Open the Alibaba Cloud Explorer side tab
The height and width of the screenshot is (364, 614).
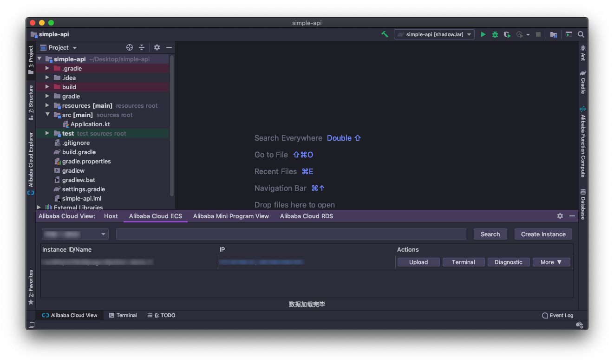(31, 163)
